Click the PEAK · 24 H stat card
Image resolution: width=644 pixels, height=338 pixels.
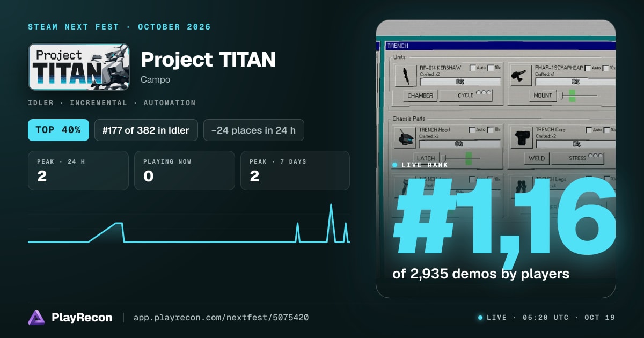pyautogui.click(x=78, y=171)
